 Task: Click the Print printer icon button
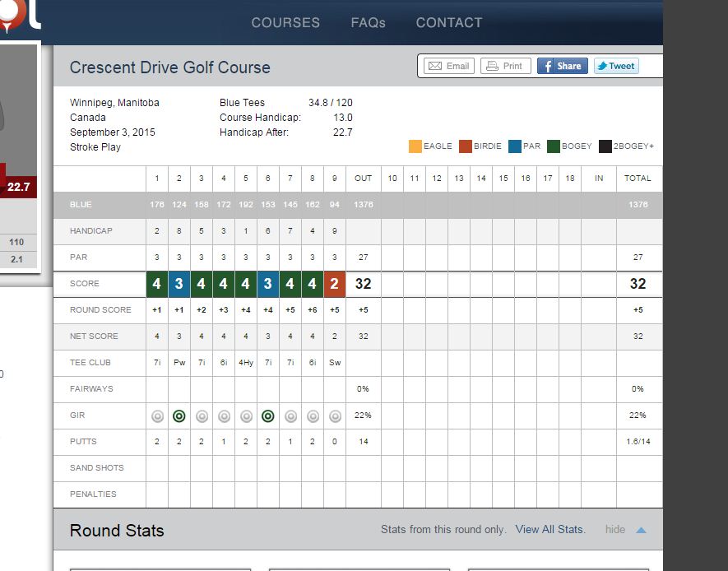pos(503,66)
